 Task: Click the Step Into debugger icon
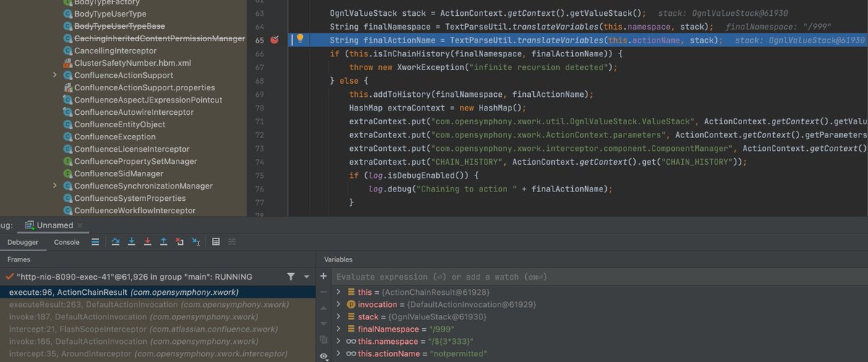click(132, 242)
